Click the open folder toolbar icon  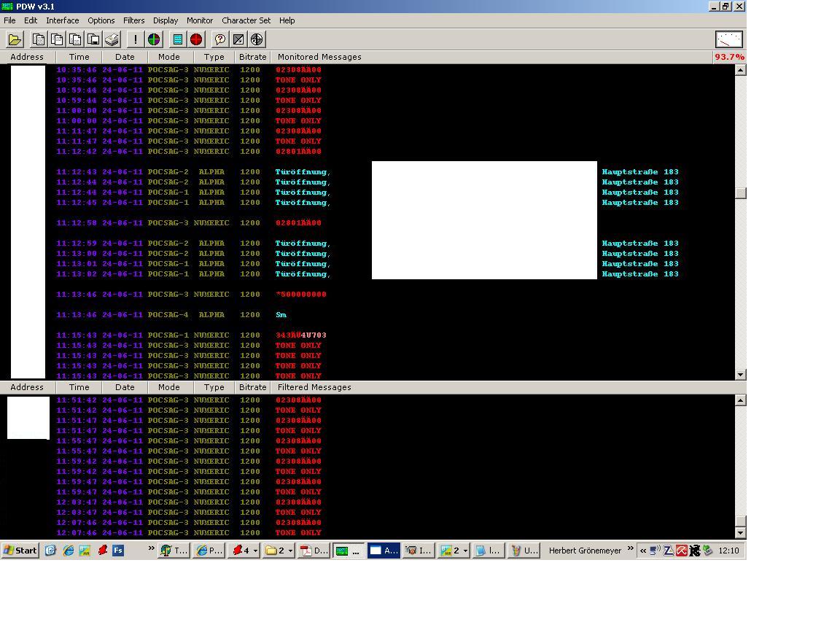coord(15,39)
